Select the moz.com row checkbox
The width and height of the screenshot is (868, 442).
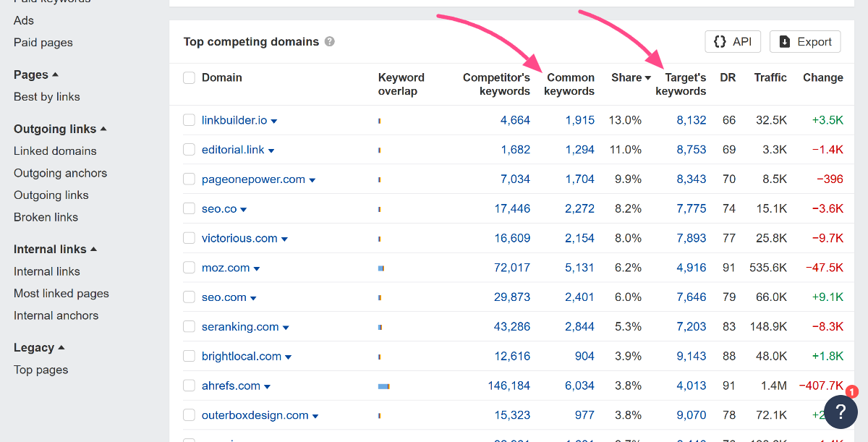190,268
